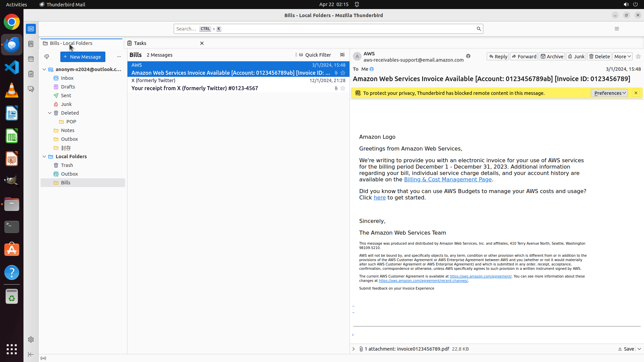This screenshot has width=644, height=362.
Task: Click the New Message button
Action: (83, 57)
